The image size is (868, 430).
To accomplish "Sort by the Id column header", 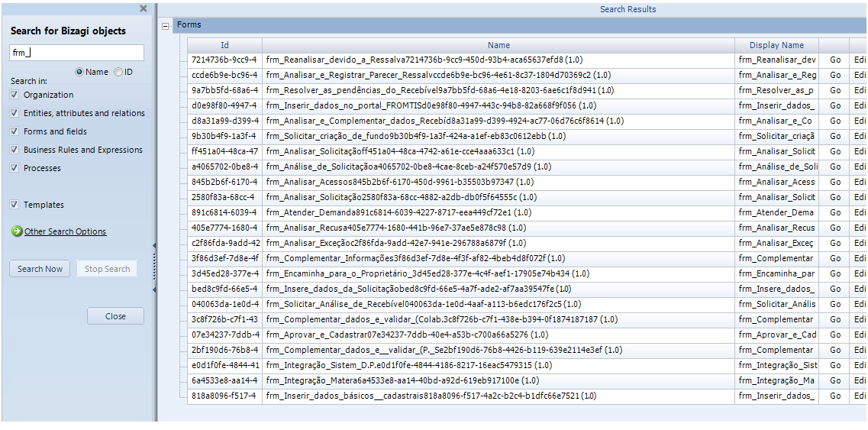I will (224, 45).
